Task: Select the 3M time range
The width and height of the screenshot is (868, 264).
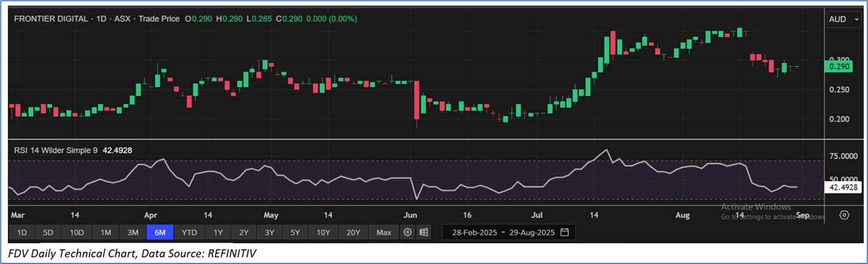Action: pyautogui.click(x=133, y=232)
